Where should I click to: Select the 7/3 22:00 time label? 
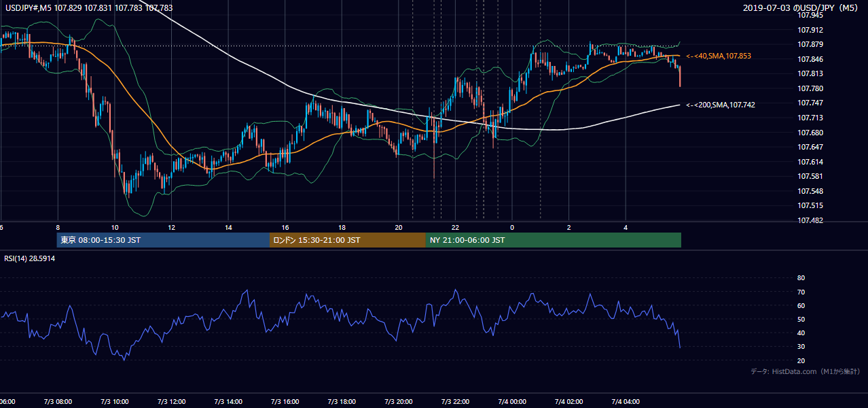[x=455, y=401]
